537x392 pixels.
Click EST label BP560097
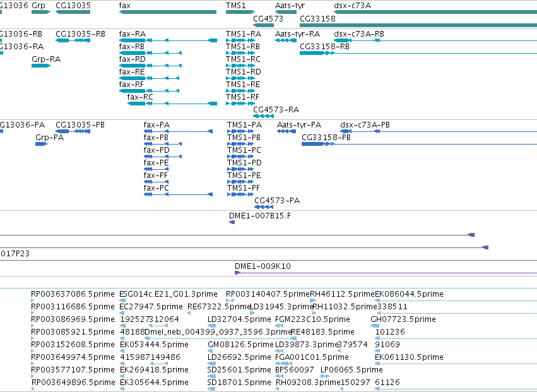tap(295, 370)
